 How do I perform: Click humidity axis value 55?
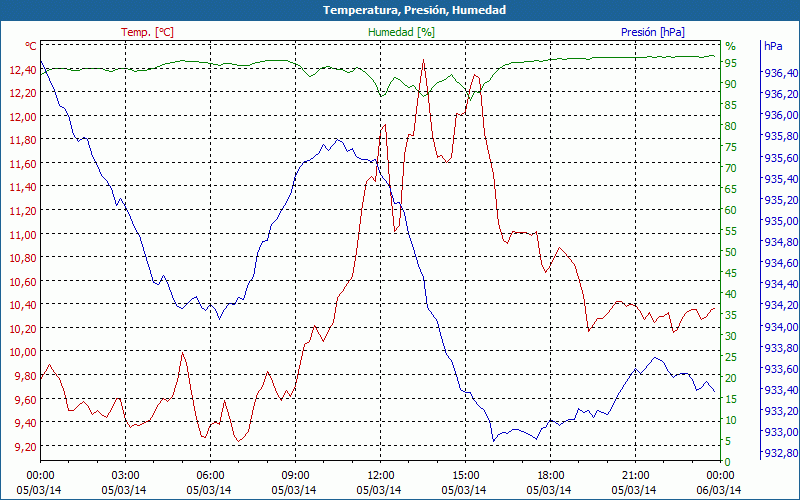731,231
